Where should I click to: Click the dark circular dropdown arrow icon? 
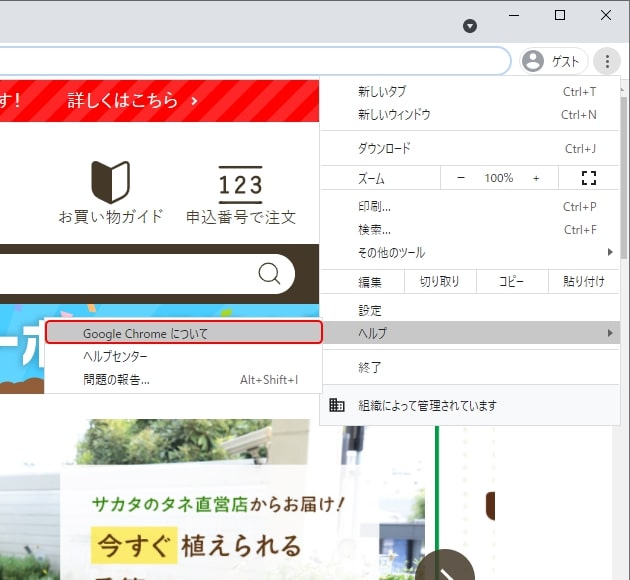[x=470, y=25]
